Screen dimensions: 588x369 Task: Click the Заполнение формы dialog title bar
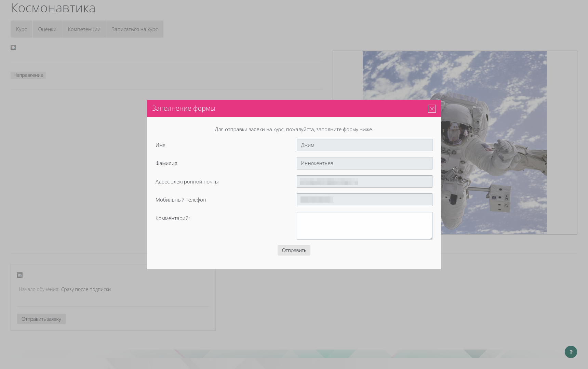pyautogui.click(x=273, y=108)
